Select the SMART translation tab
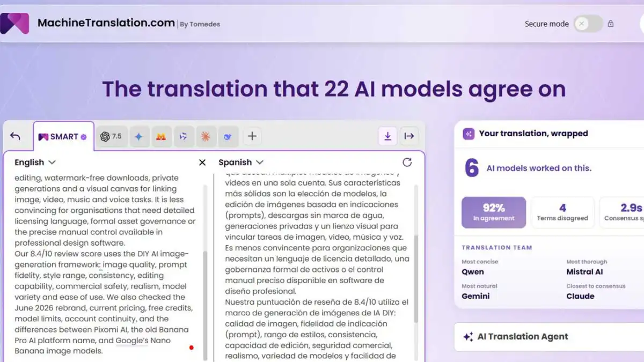644x362 pixels. tap(63, 137)
